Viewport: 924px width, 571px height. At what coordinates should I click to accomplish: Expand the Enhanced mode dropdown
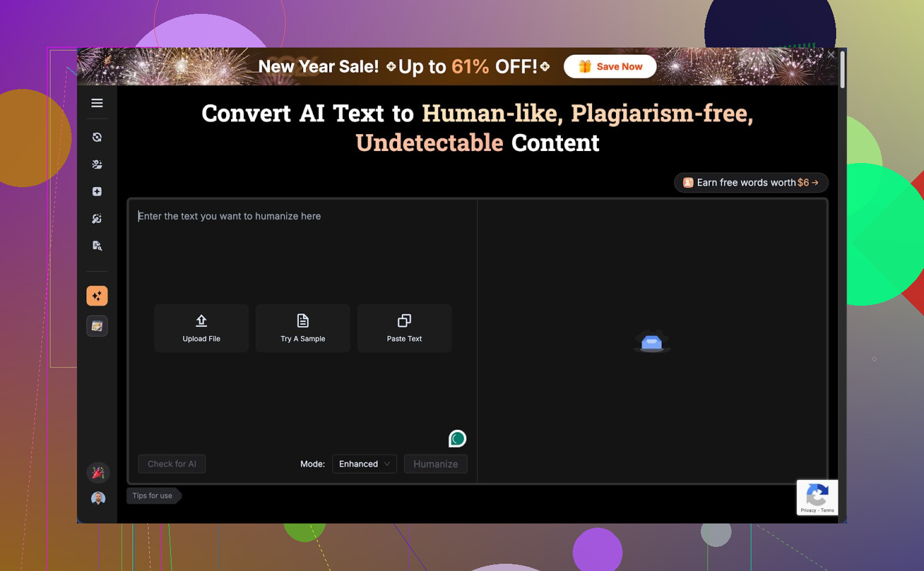pos(364,464)
